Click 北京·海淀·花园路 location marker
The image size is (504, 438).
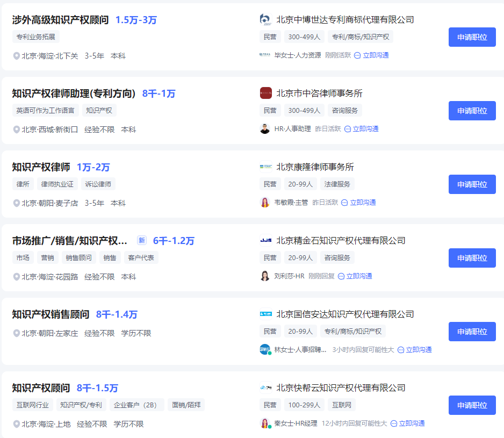(x=17, y=277)
